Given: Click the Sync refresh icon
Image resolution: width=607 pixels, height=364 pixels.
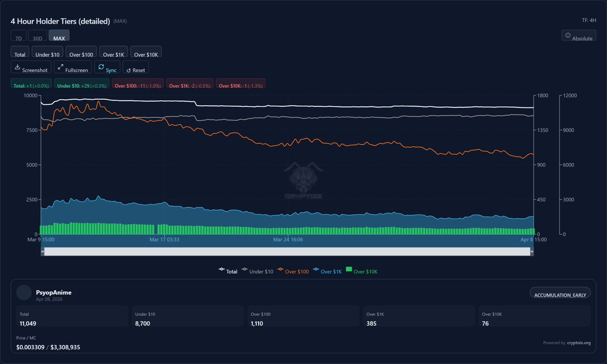Looking at the screenshot, I should (x=101, y=67).
